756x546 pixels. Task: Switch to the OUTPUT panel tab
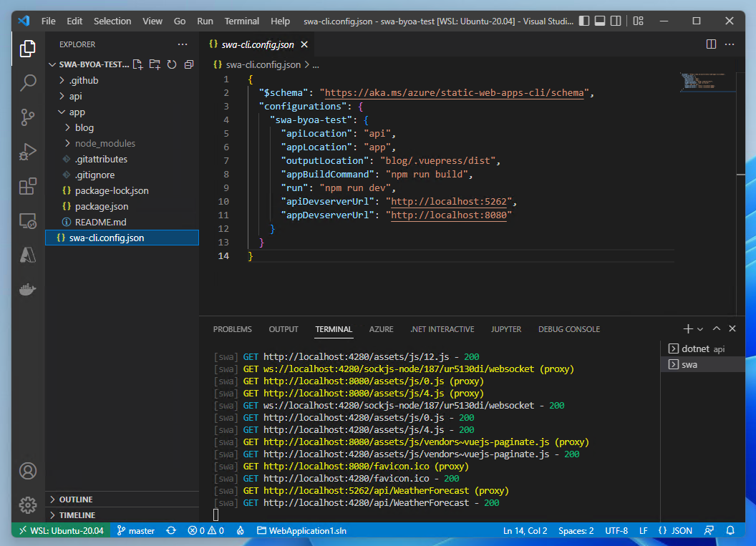coord(283,329)
